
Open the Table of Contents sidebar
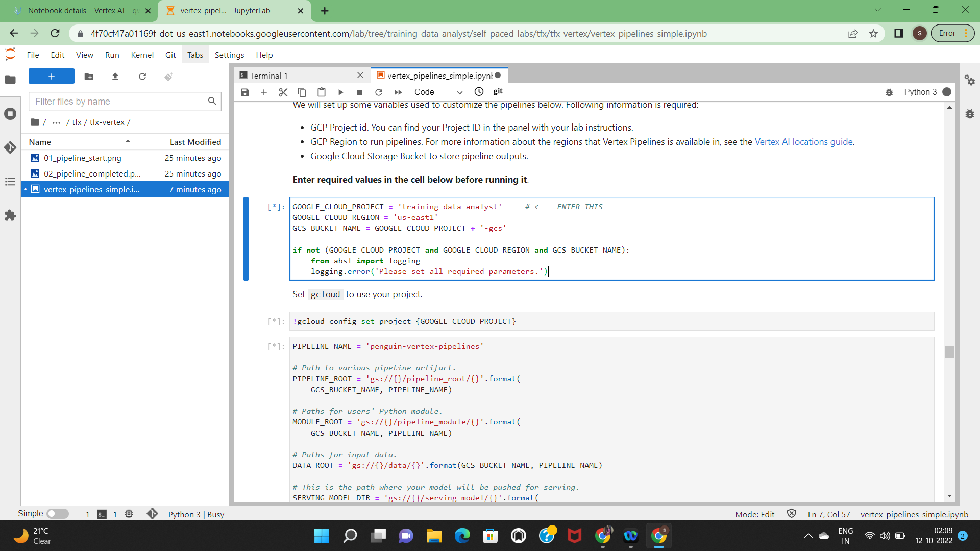pyautogui.click(x=10, y=182)
